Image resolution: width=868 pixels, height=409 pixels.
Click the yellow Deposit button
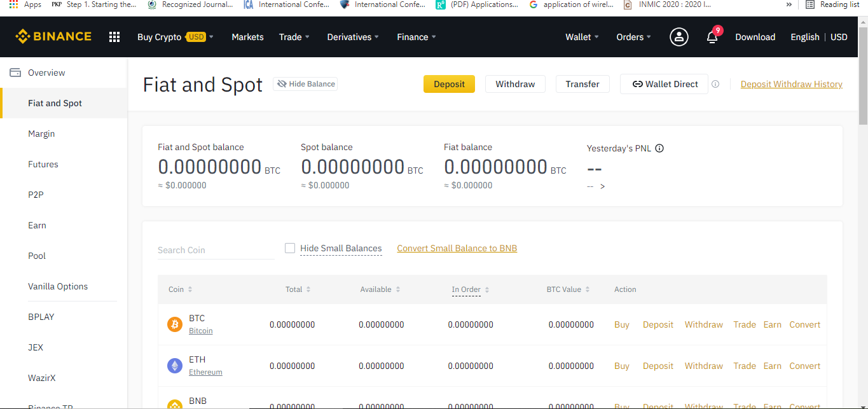pos(449,84)
